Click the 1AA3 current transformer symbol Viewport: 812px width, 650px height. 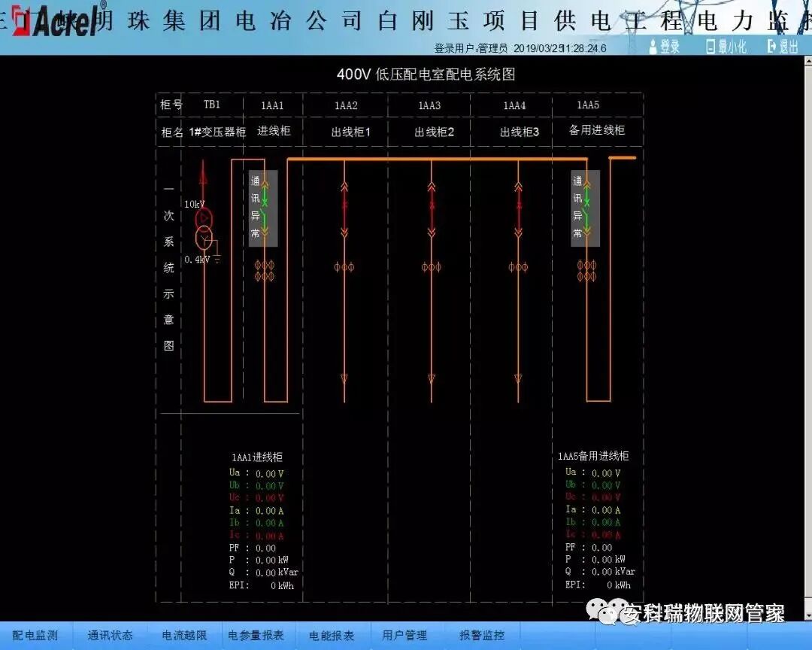tap(432, 267)
